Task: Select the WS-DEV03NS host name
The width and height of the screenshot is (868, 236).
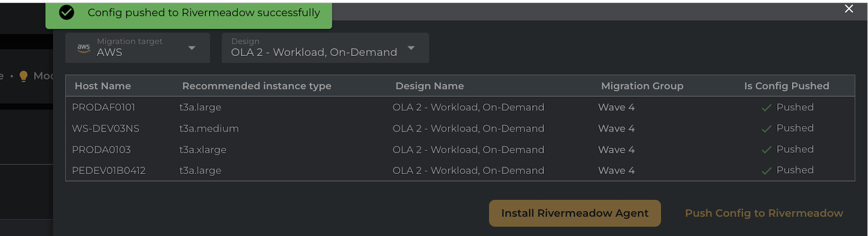Action: tap(106, 128)
